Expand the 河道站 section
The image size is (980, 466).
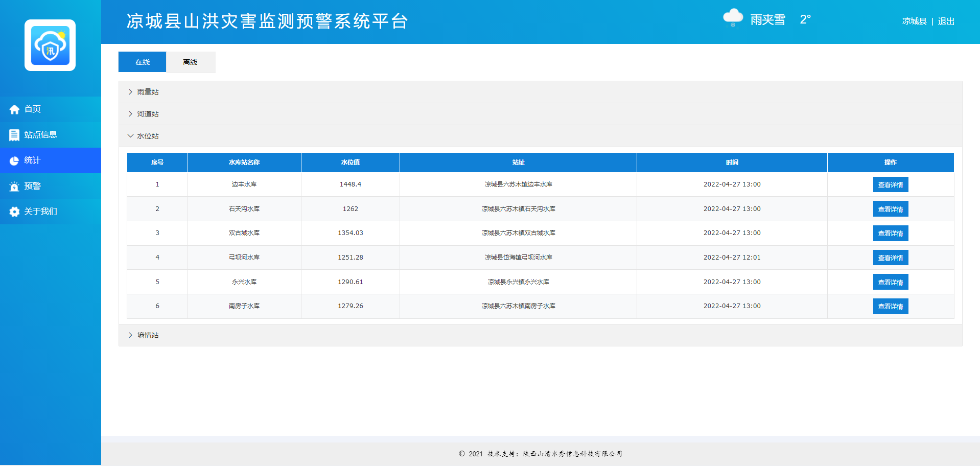(147, 114)
